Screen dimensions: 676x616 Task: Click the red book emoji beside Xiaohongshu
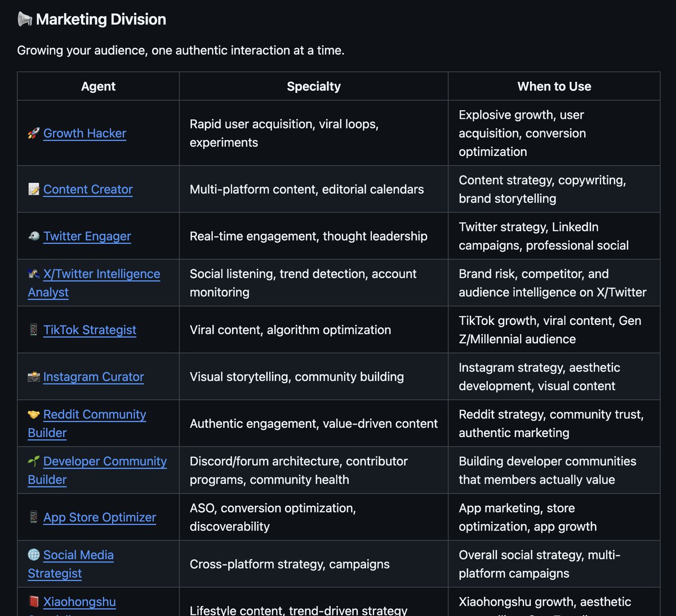click(34, 602)
